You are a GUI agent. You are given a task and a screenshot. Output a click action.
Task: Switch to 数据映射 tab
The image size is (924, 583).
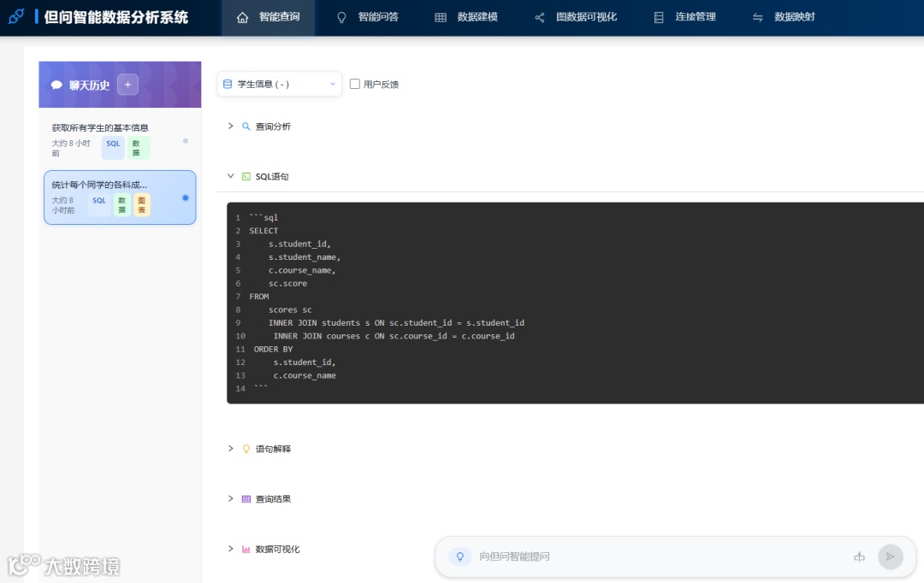[x=784, y=18]
